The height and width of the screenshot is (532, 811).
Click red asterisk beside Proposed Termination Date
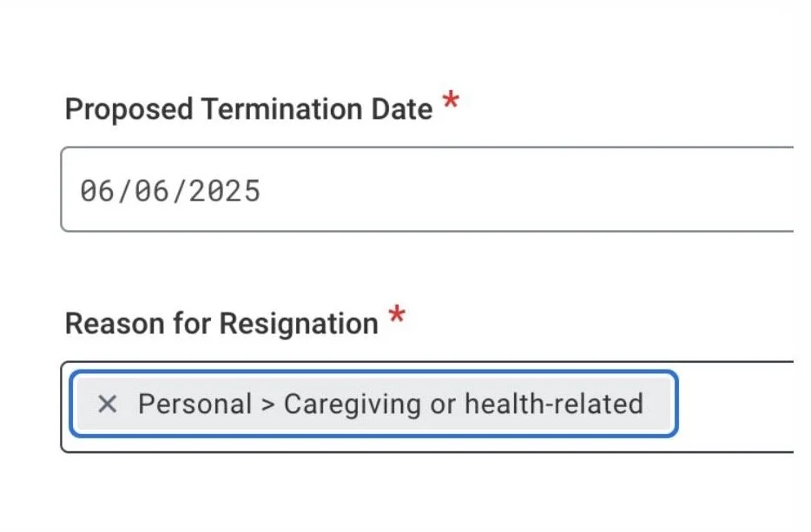(451, 99)
